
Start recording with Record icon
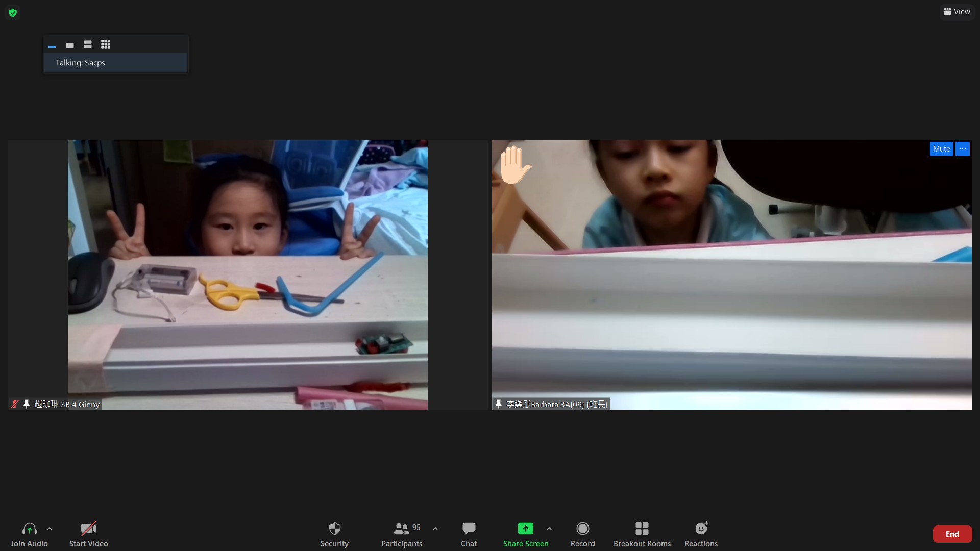tap(582, 529)
